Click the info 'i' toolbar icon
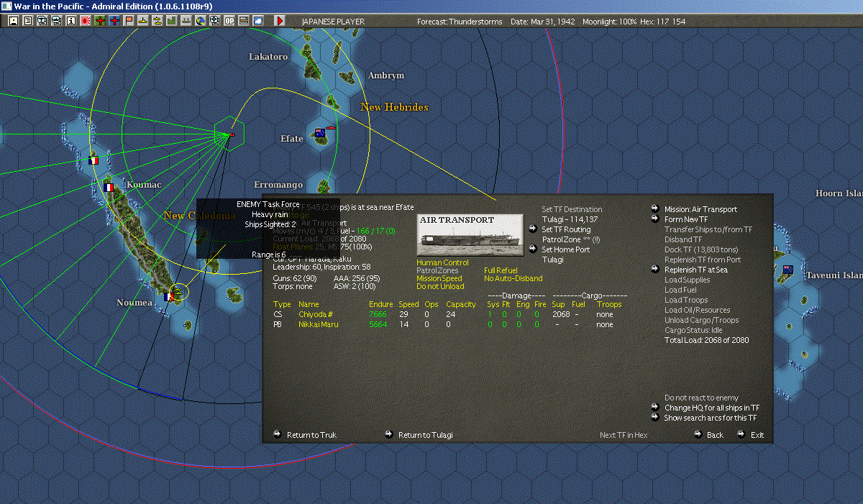 coord(70,21)
